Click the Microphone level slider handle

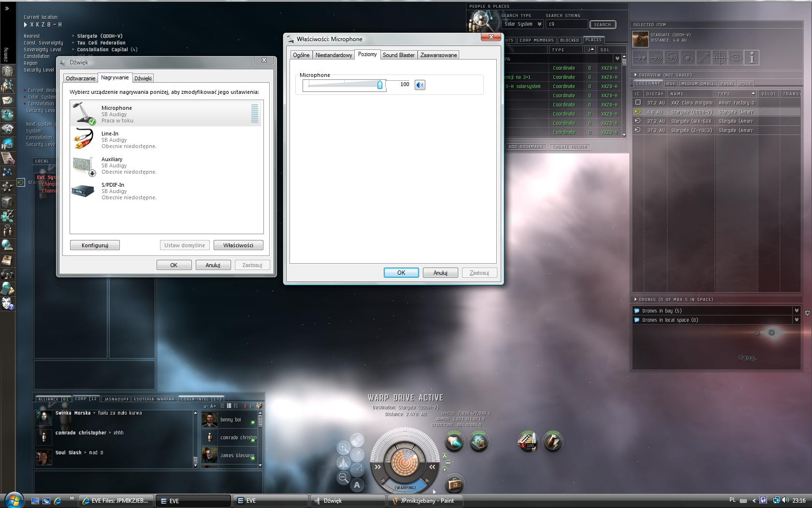click(380, 85)
